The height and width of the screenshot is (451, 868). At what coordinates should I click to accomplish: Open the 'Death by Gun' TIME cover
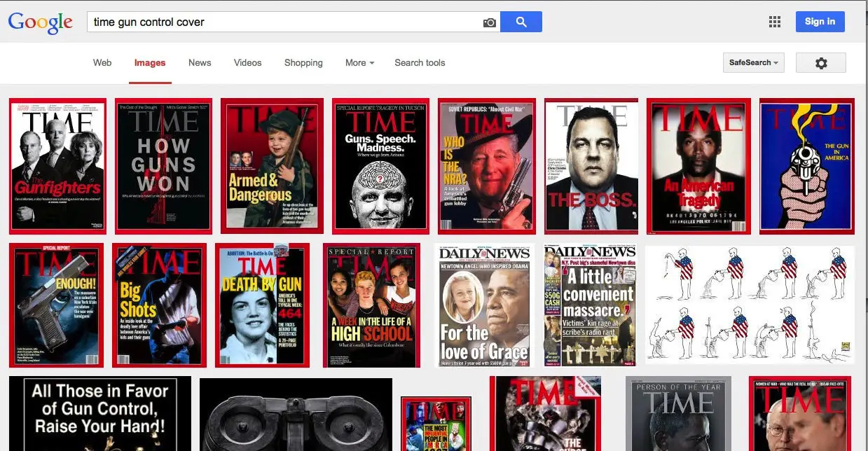[x=262, y=305]
